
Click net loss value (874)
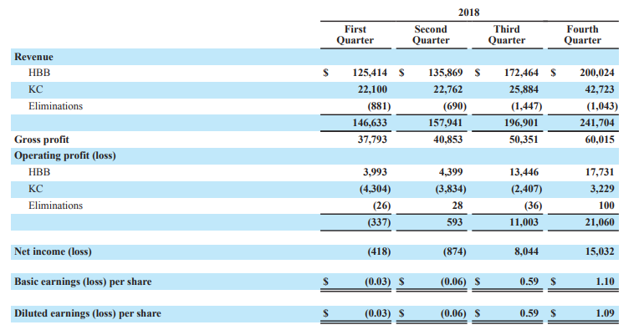click(455, 251)
